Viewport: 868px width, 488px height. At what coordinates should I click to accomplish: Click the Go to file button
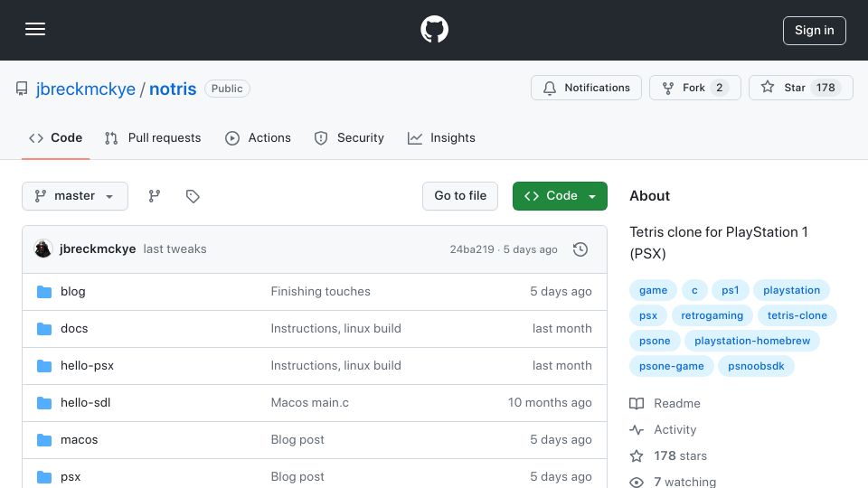point(460,196)
